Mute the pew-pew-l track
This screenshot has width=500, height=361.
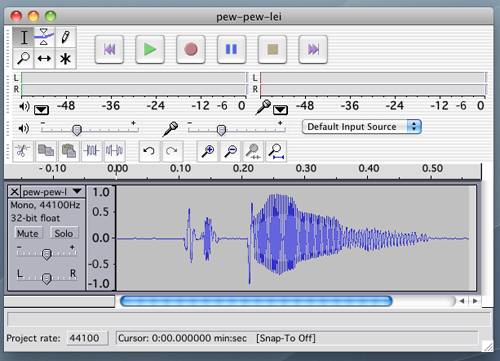pyautogui.click(x=28, y=233)
